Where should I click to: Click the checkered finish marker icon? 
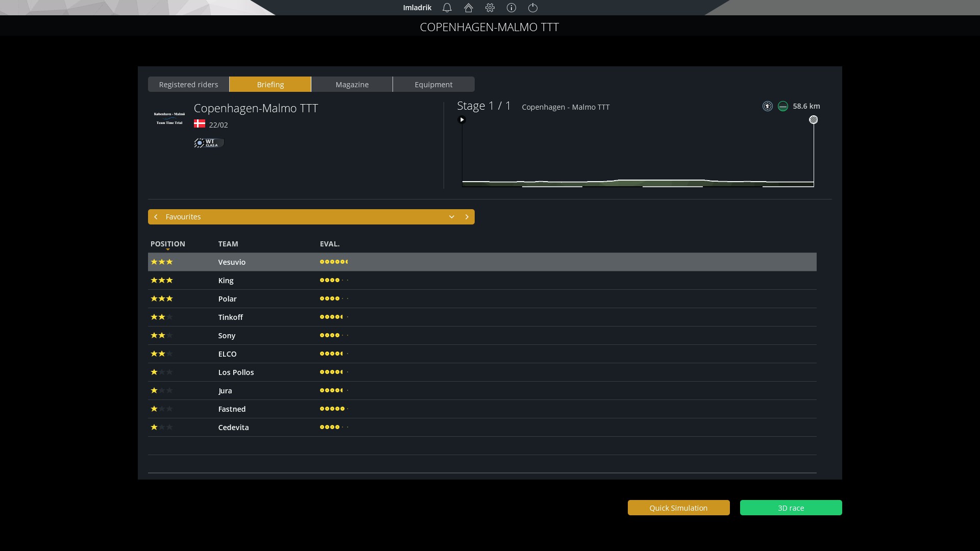tap(814, 120)
